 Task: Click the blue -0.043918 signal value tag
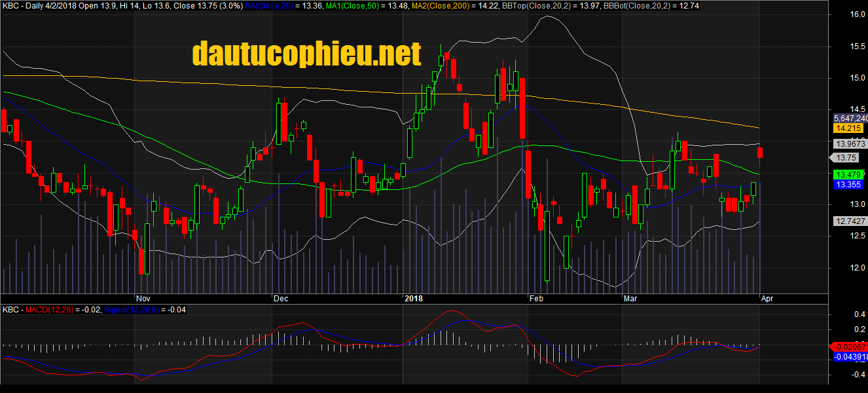[851, 356]
